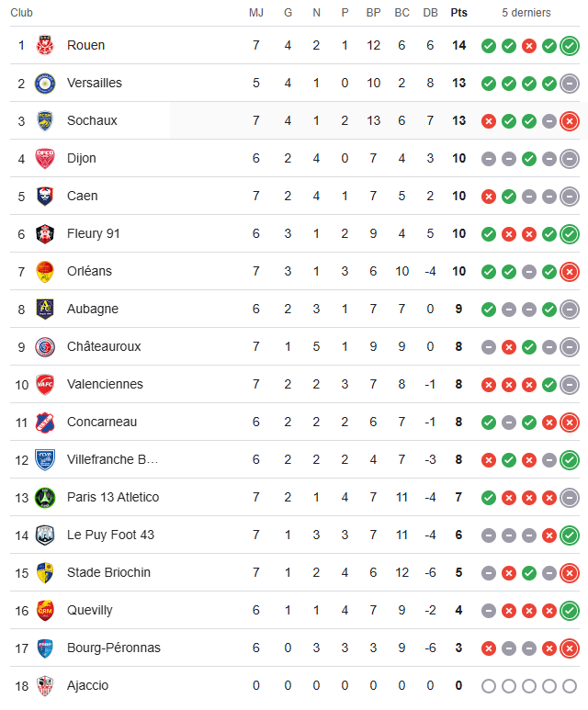This screenshot has height=710, width=588.
Task: Click the Versailles club crest
Action: (x=44, y=83)
